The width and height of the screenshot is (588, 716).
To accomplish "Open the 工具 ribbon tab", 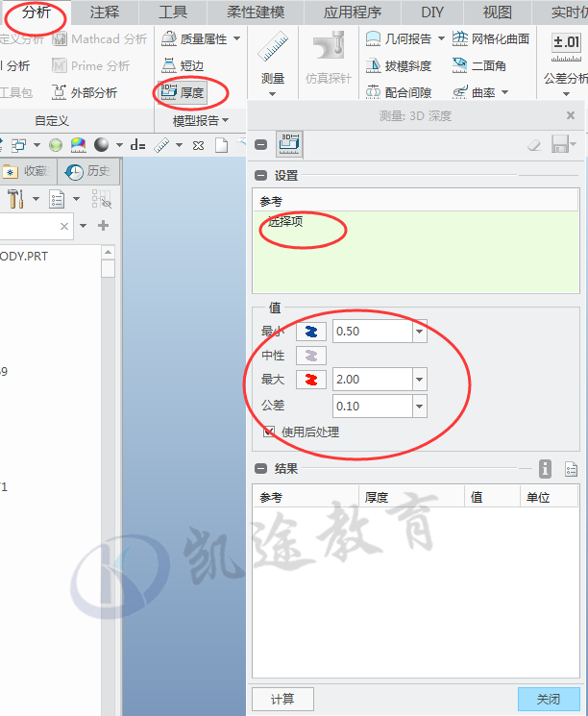I will tap(173, 12).
